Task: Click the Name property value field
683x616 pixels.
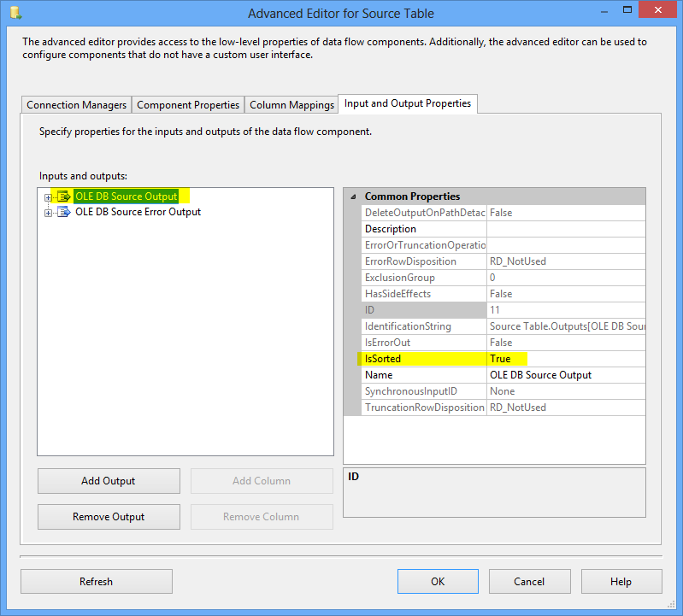Action: tap(564, 375)
